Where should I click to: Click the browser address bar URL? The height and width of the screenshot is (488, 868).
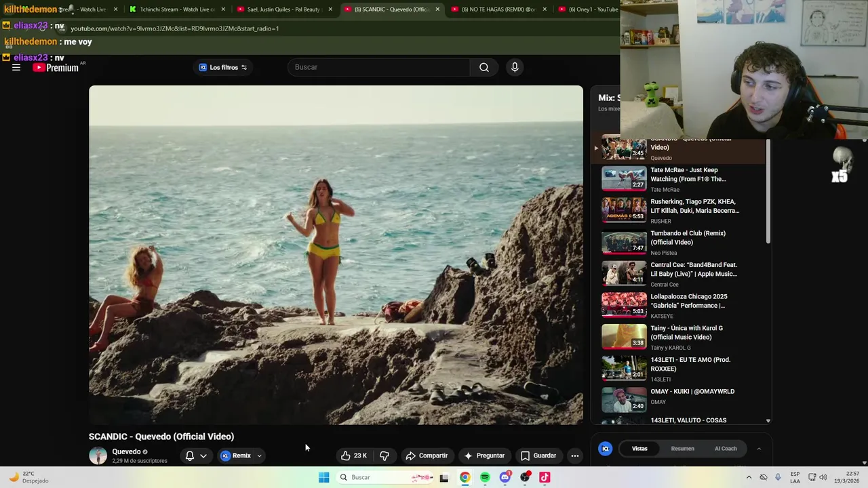tap(174, 28)
